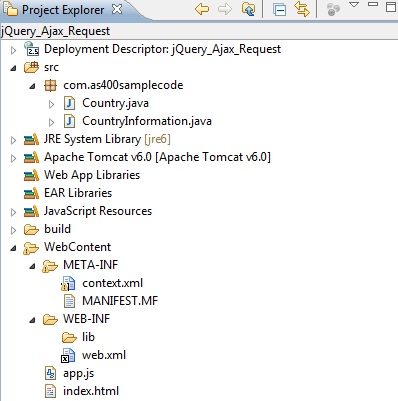Minimize the Project Explorer view
398x401 pixels.
click(373, 4)
